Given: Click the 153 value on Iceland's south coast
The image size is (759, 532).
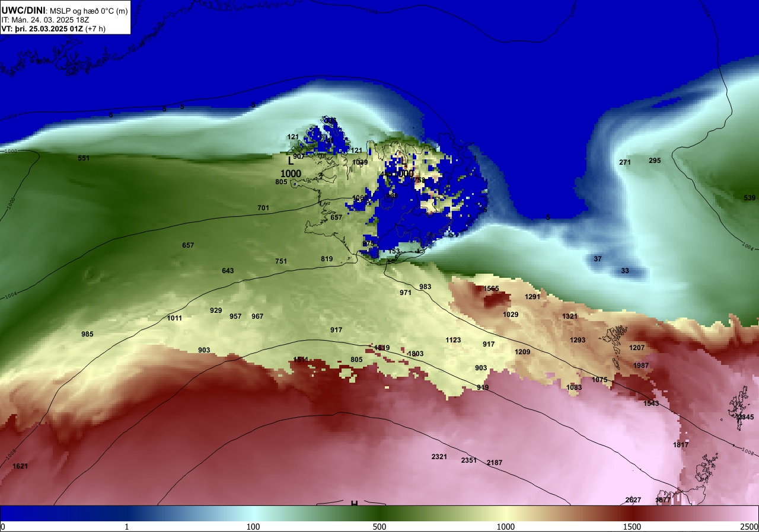Looking at the screenshot, I should pyautogui.click(x=394, y=251).
